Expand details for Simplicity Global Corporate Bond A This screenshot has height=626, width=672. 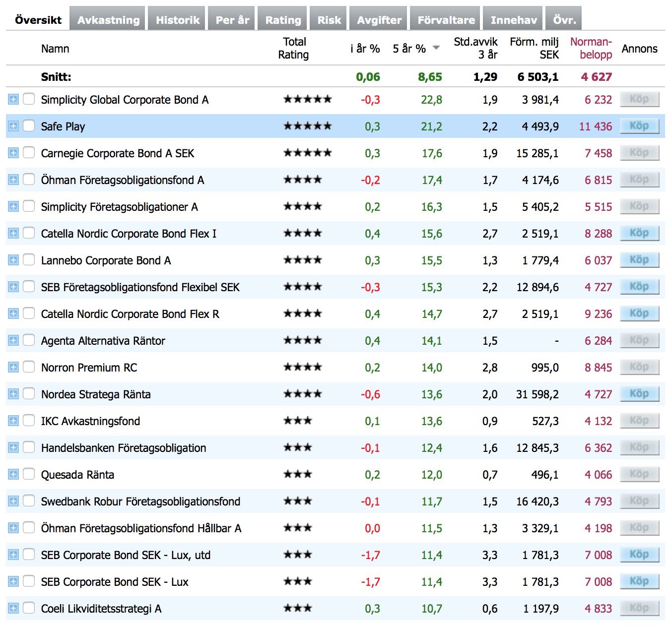(13, 99)
